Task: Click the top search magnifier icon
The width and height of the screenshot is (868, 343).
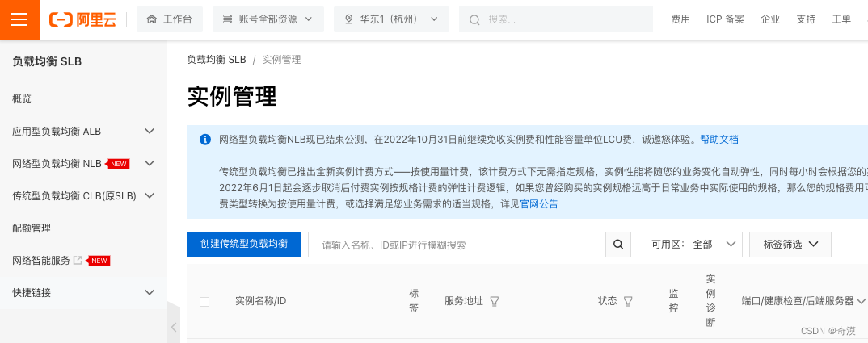Action: point(474,20)
